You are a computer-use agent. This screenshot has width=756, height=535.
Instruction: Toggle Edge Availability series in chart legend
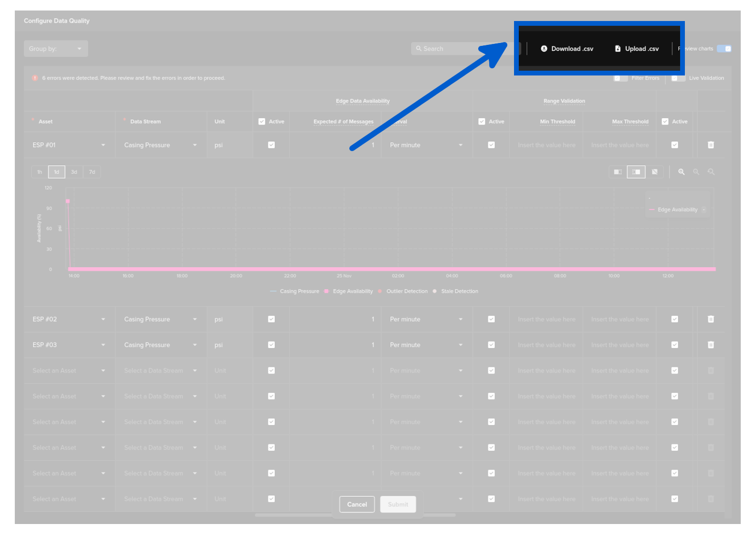pos(353,291)
